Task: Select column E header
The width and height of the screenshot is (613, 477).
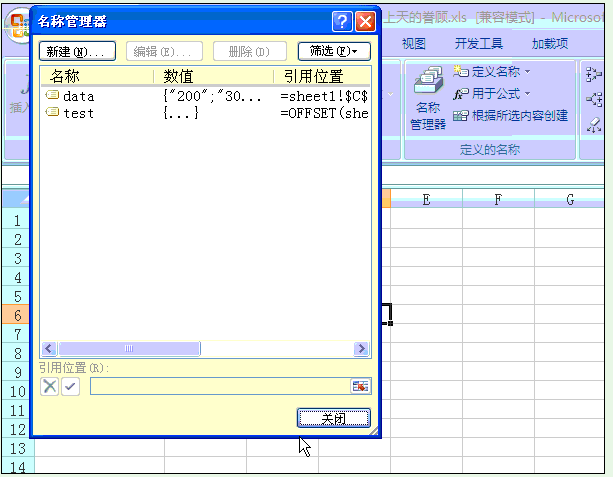Action: click(x=426, y=199)
